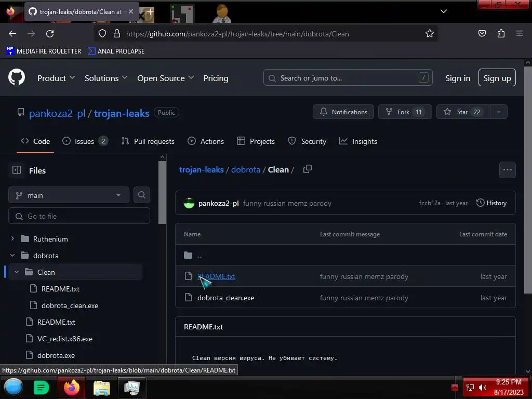This screenshot has width=532, height=399.
Task: Collapse the Clean folder in tree
Action: (17, 272)
